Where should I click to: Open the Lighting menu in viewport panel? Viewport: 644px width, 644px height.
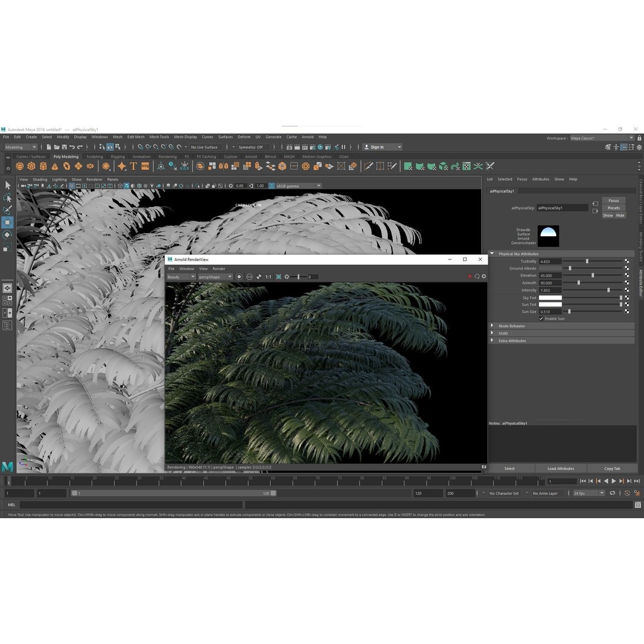(59, 179)
